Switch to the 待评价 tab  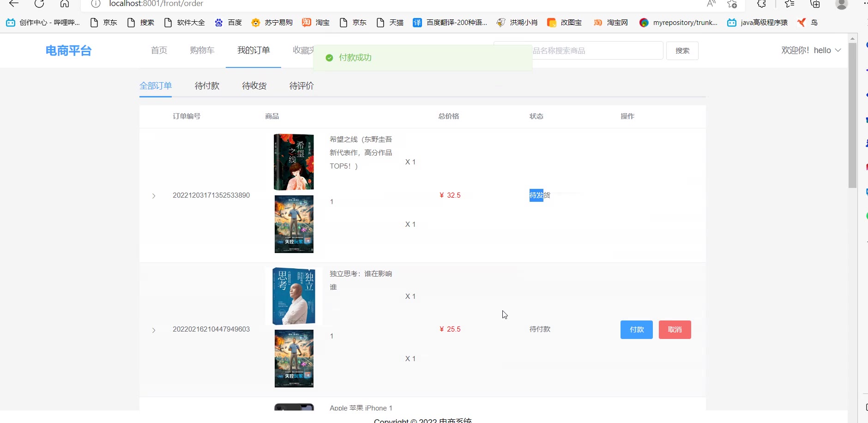[301, 86]
